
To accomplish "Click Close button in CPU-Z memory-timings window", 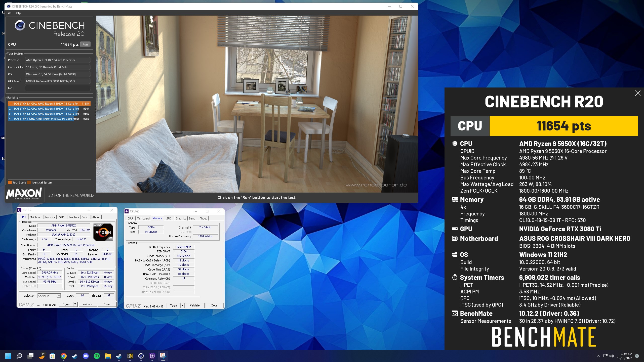I will coord(214,306).
